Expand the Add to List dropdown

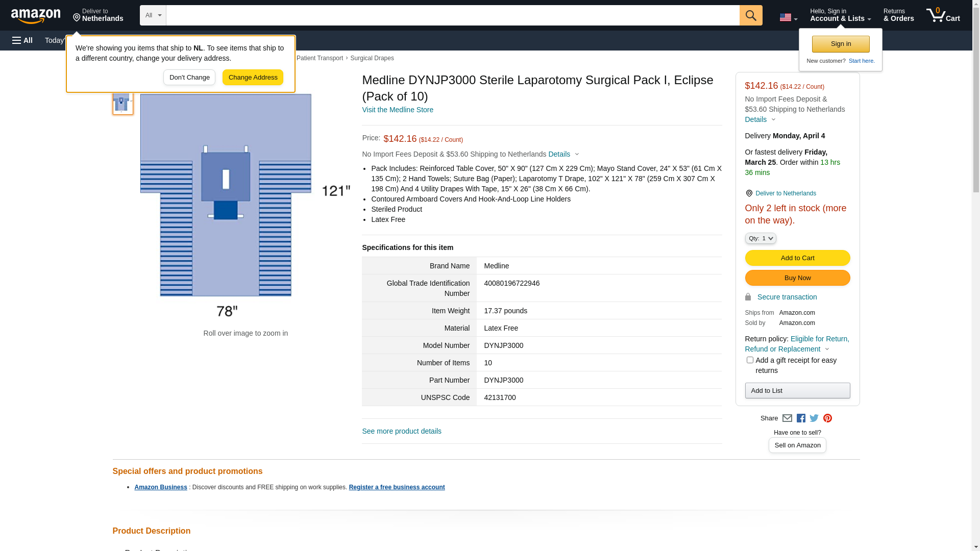(x=797, y=391)
